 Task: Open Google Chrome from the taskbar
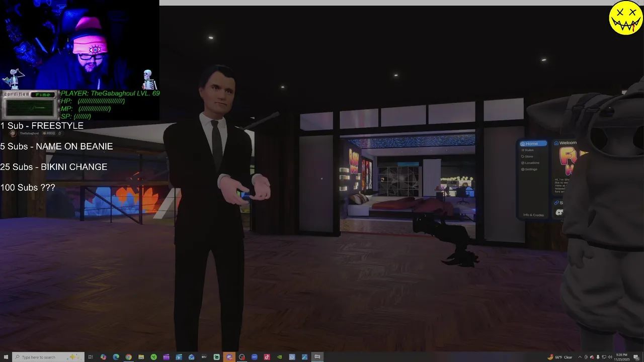(x=129, y=357)
